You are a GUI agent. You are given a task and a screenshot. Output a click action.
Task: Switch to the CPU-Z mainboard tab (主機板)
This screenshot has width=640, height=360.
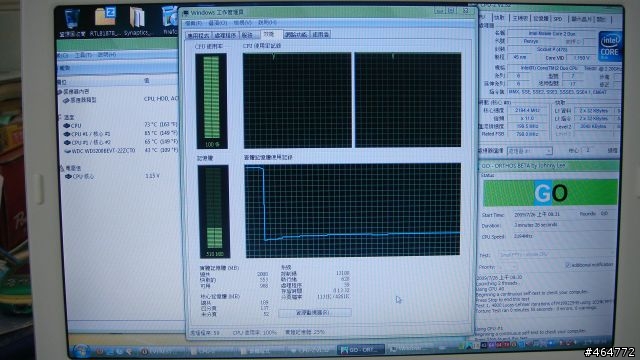520,18
